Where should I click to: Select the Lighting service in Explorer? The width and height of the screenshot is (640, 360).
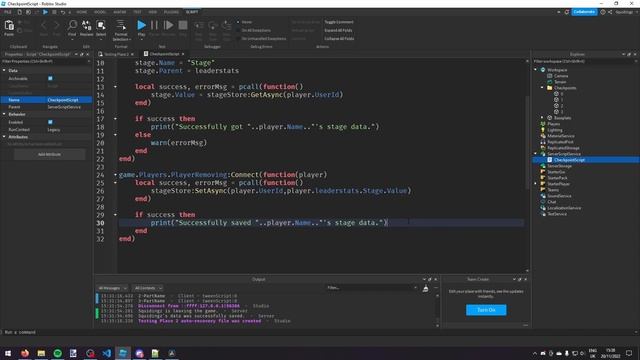554,130
